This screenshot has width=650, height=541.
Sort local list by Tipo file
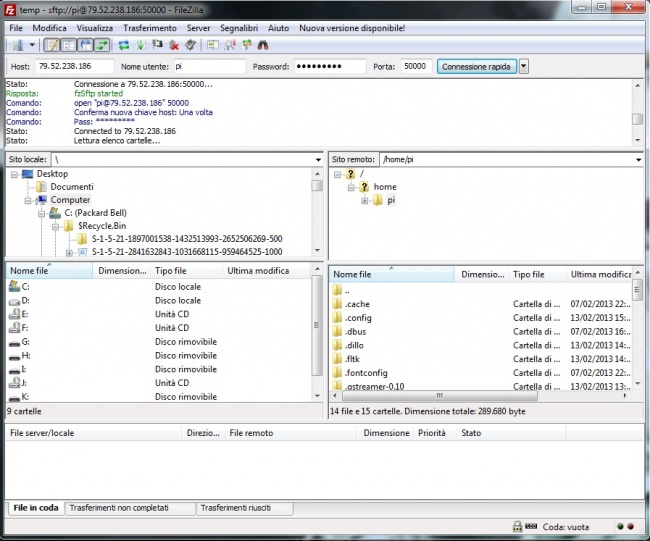click(x=187, y=271)
